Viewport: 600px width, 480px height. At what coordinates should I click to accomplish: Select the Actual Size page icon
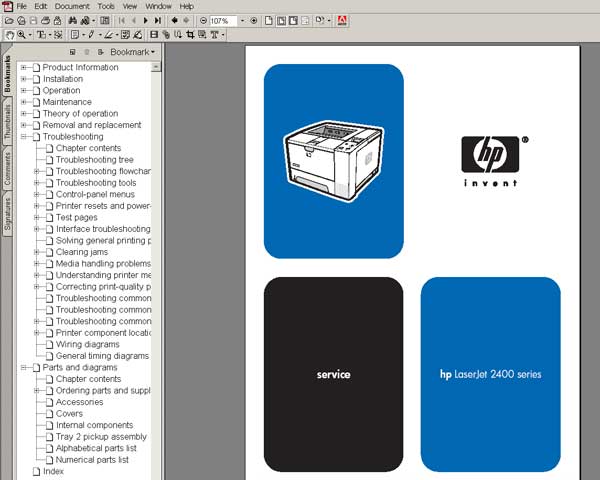(x=269, y=21)
